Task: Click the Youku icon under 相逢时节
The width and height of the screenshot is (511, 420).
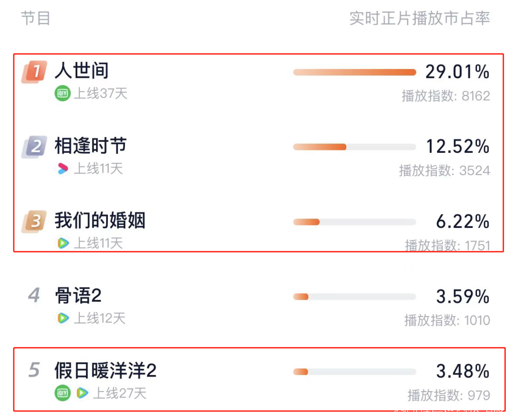Action: (x=62, y=168)
